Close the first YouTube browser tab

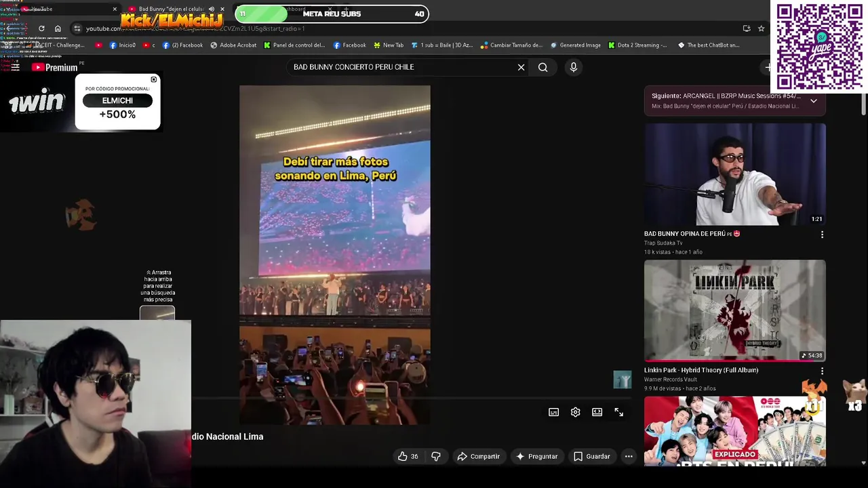click(x=115, y=9)
